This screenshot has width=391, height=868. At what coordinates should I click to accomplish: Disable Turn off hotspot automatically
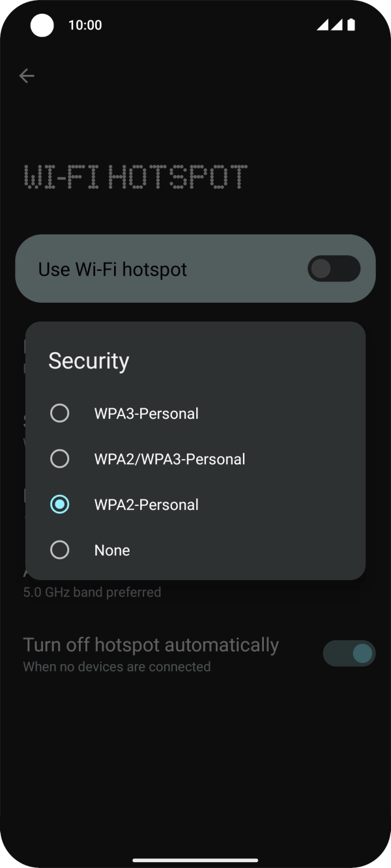(349, 653)
